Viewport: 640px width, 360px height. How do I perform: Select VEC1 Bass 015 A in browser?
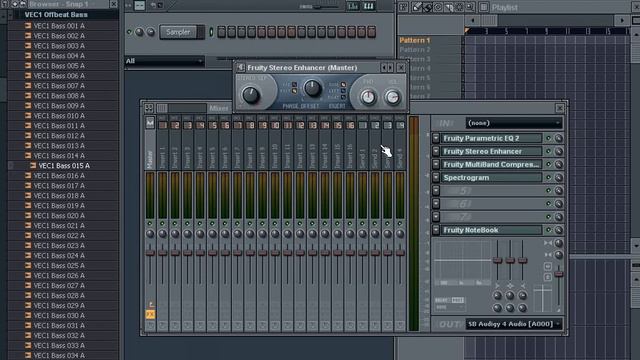pyautogui.click(x=64, y=166)
